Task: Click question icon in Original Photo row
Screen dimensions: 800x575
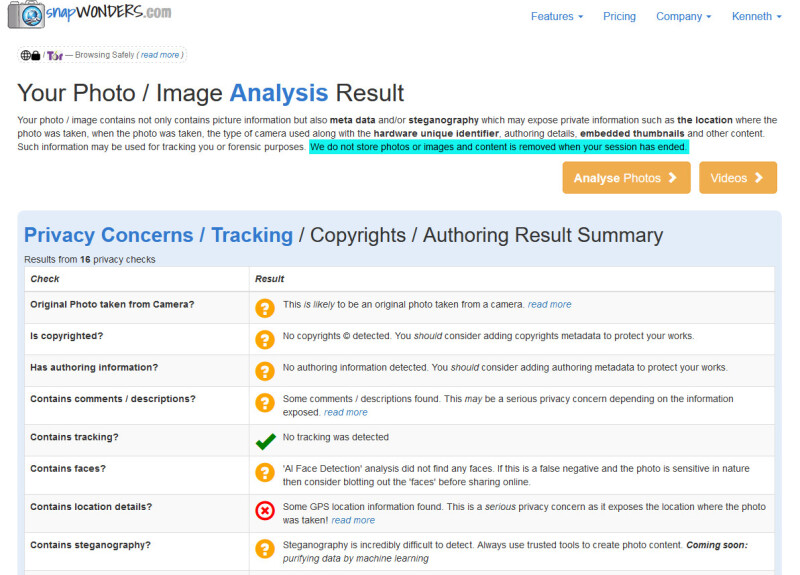Action: 265,308
